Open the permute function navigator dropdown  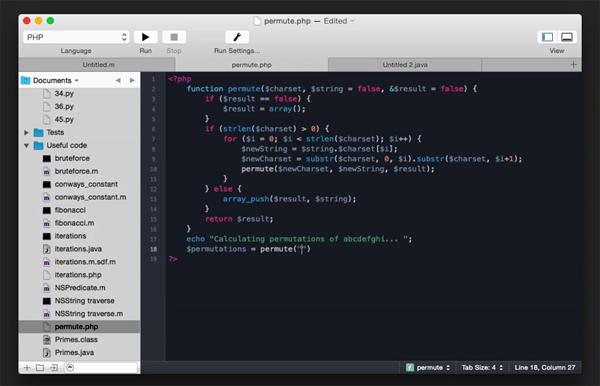tap(428, 368)
